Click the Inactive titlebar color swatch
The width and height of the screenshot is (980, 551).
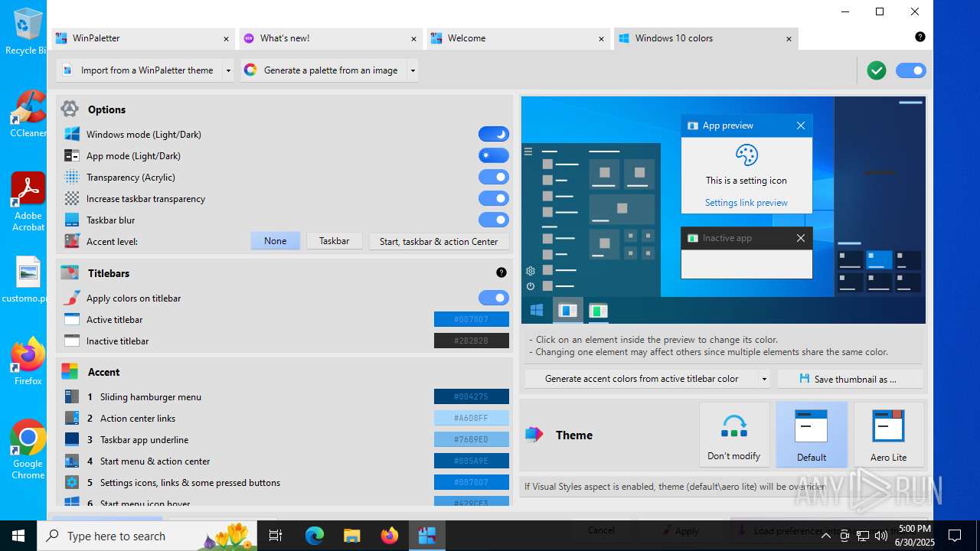472,341
